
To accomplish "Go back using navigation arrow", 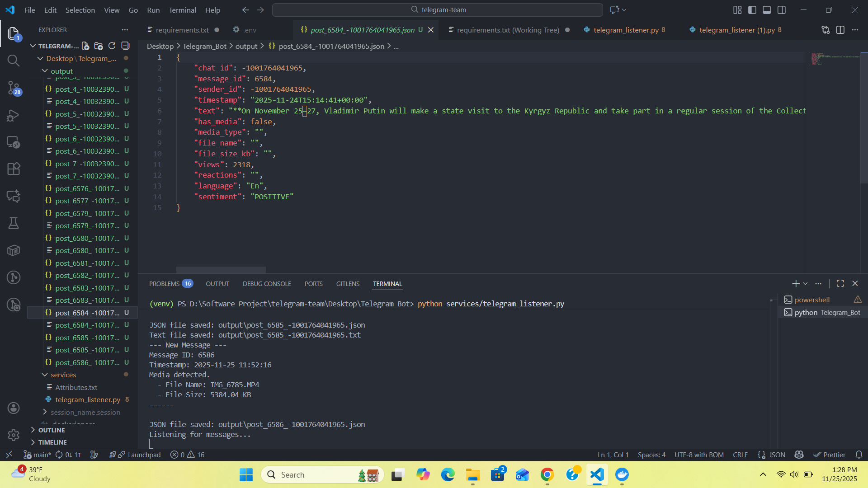I will 245,10.
